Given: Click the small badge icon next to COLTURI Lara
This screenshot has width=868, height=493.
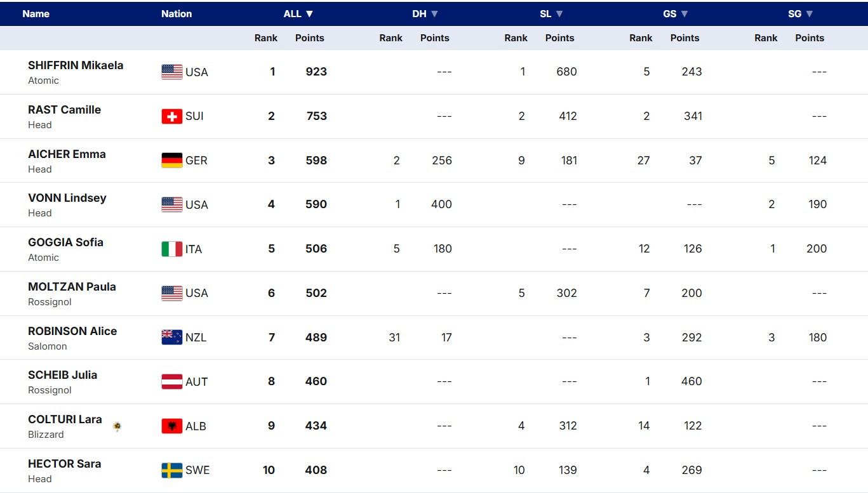Looking at the screenshot, I should [x=117, y=426].
